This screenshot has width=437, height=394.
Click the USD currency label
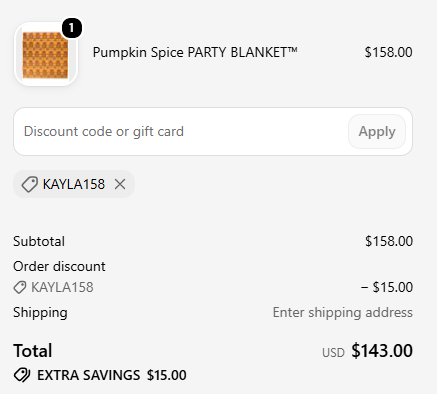(x=333, y=353)
